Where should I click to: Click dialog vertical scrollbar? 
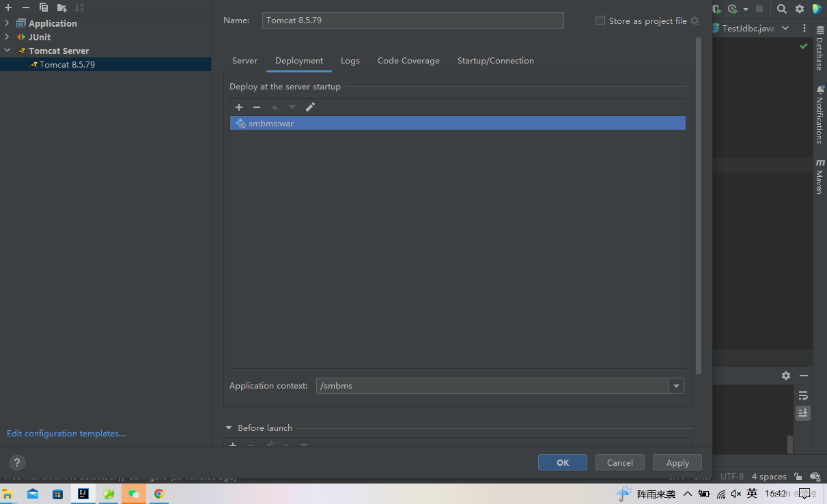699,205
